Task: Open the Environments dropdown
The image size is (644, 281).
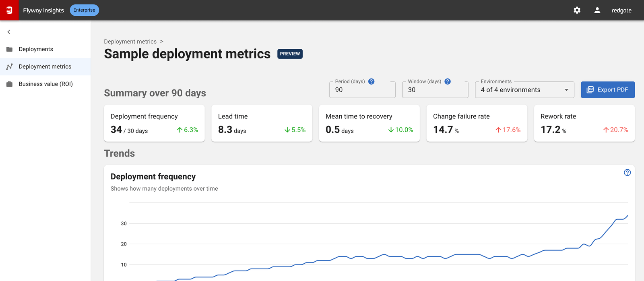Action: pos(524,90)
